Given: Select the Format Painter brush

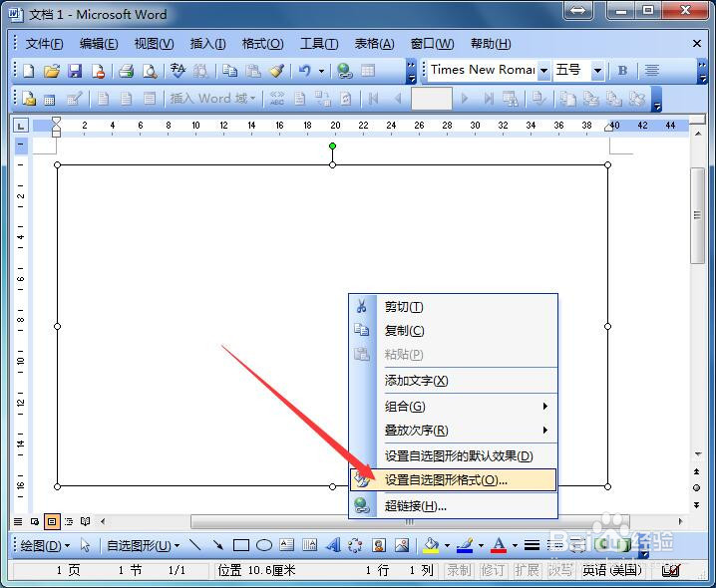Looking at the screenshot, I should pyautogui.click(x=276, y=71).
